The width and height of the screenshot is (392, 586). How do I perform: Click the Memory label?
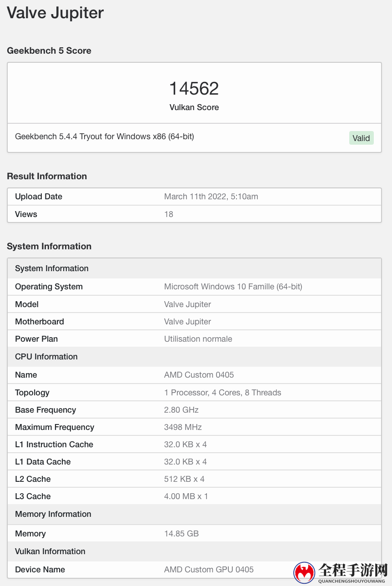tap(30, 534)
